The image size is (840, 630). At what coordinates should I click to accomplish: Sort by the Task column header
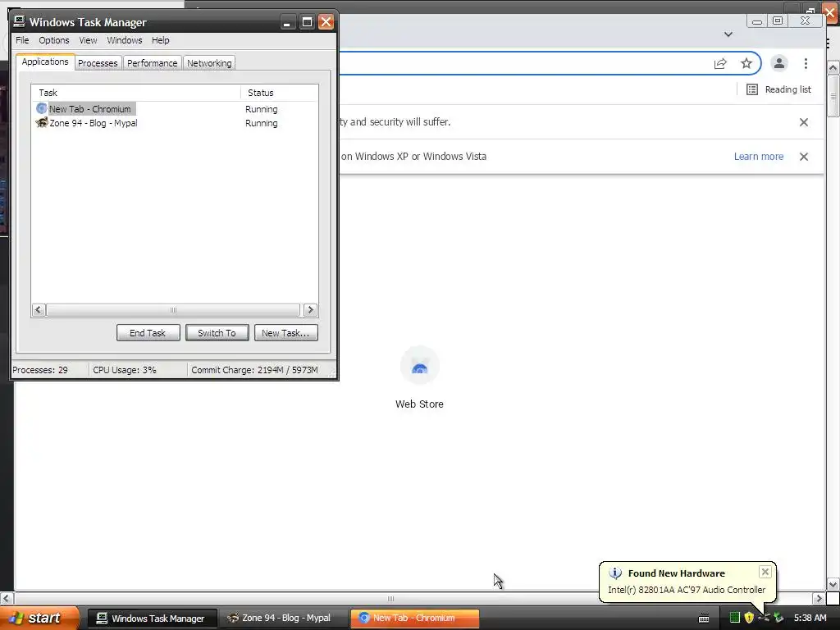coord(136,93)
